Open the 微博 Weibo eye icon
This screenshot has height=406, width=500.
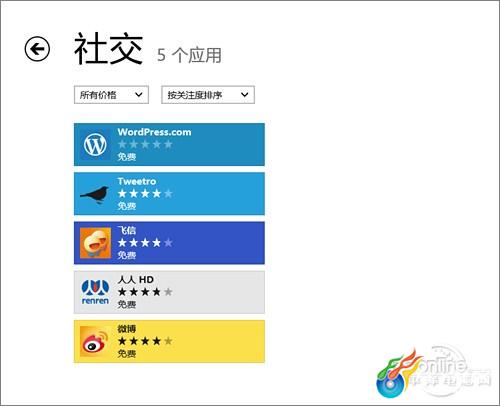click(95, 341)
